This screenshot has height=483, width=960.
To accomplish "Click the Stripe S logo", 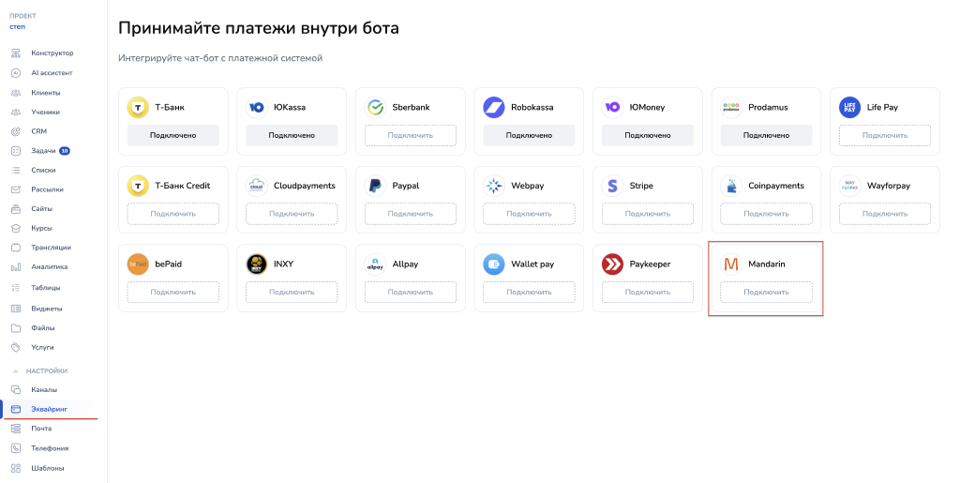I will [x=612, y=185].
